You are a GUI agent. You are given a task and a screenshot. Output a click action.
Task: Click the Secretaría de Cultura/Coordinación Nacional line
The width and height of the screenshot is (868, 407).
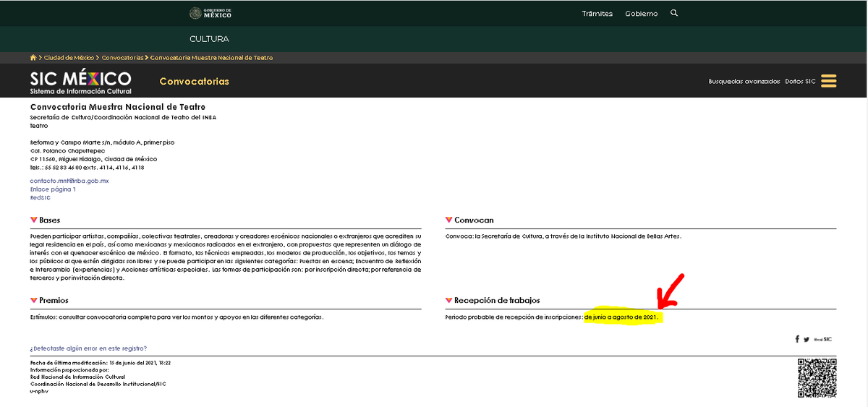[x=123, y=117]
